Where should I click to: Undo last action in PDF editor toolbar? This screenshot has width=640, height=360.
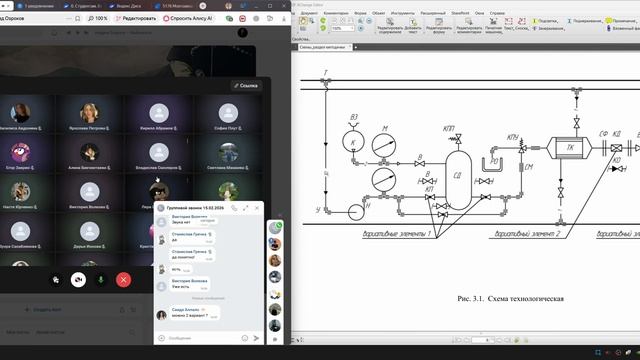(323, 20)
